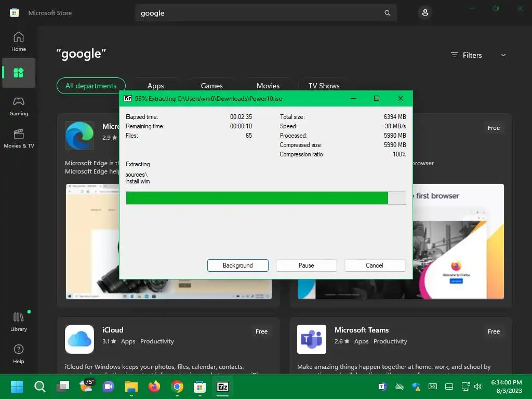Image resolution: width=532 pixels, height=399 pixels.
Task: Click the 00:00:10 remaining time value
Action: pos(241,126)
